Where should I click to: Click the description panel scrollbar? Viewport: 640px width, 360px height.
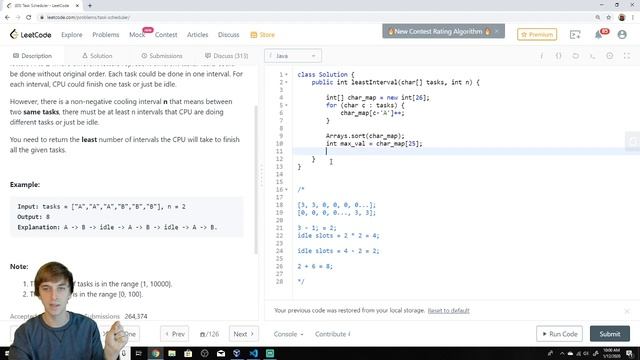click(x=256, y=180)
